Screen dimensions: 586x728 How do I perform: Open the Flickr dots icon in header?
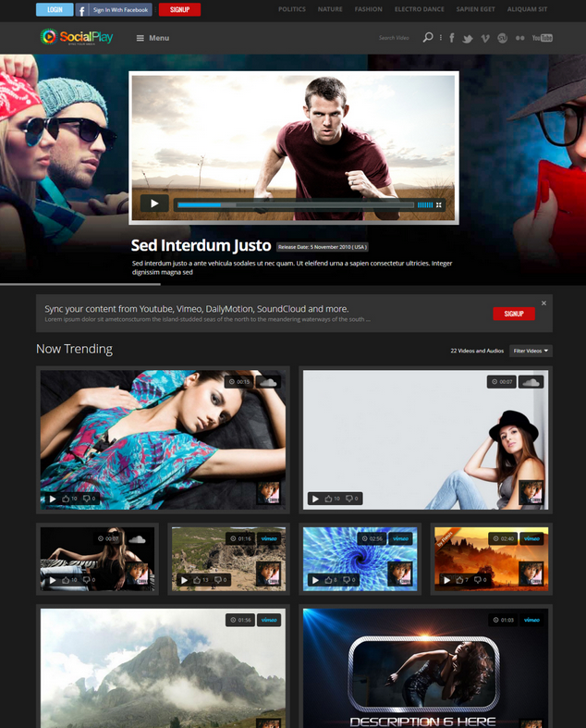coord(520,38)
